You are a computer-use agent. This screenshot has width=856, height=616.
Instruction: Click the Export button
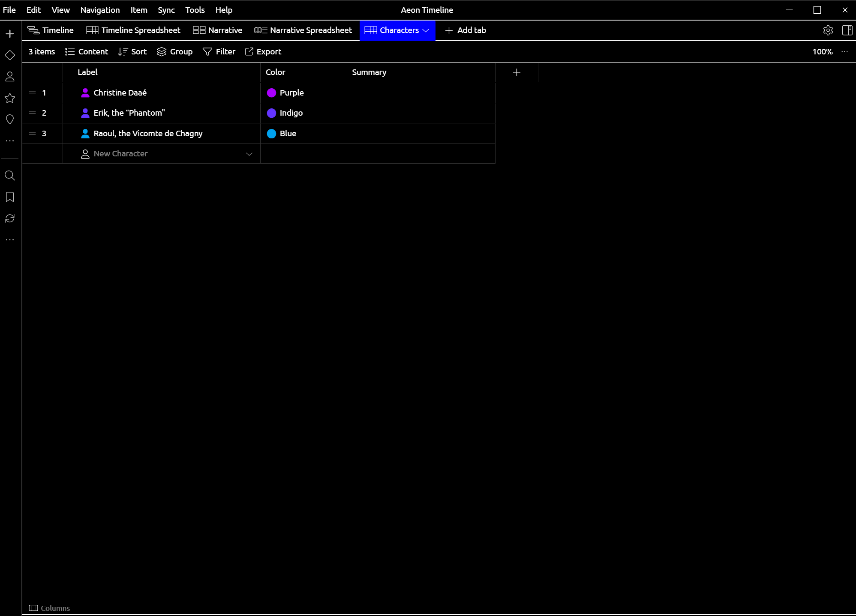pyautogui.click(x=263, y=52)
